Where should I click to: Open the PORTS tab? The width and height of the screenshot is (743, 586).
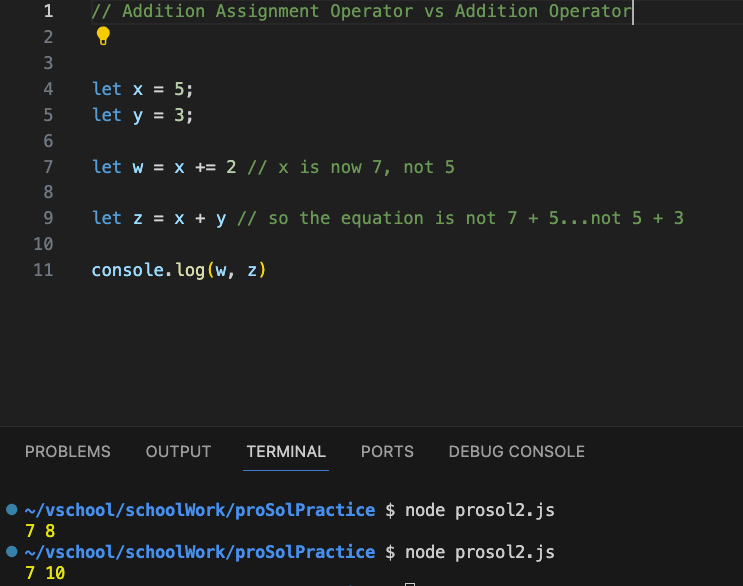pyautogui.click(x=387, y=451)
